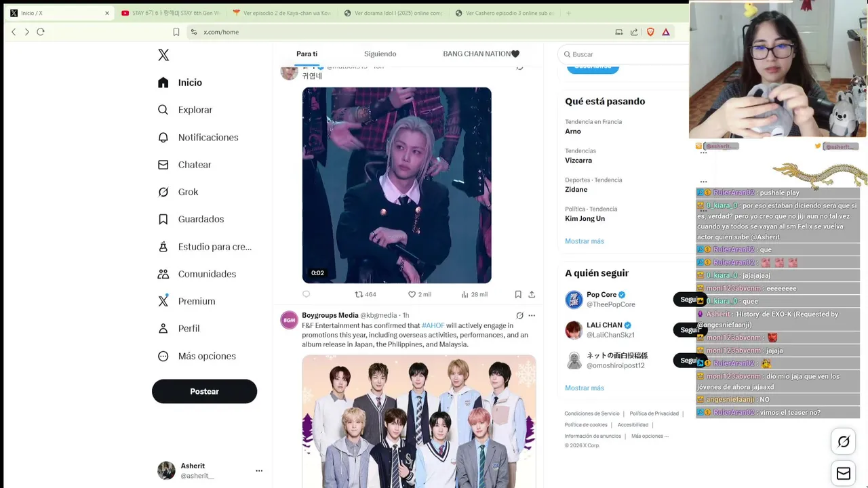868x488 pixels.
Task: Click the Postear button
Action: [204, 391]
